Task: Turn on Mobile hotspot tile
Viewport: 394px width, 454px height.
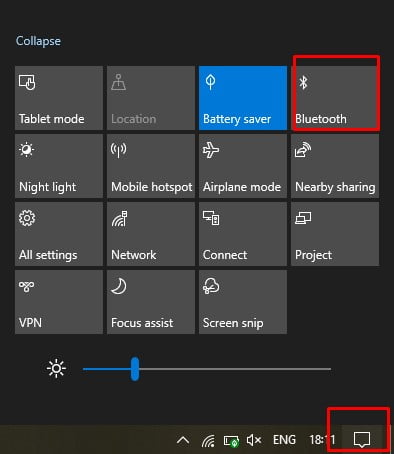Action: tap(151, 166)
